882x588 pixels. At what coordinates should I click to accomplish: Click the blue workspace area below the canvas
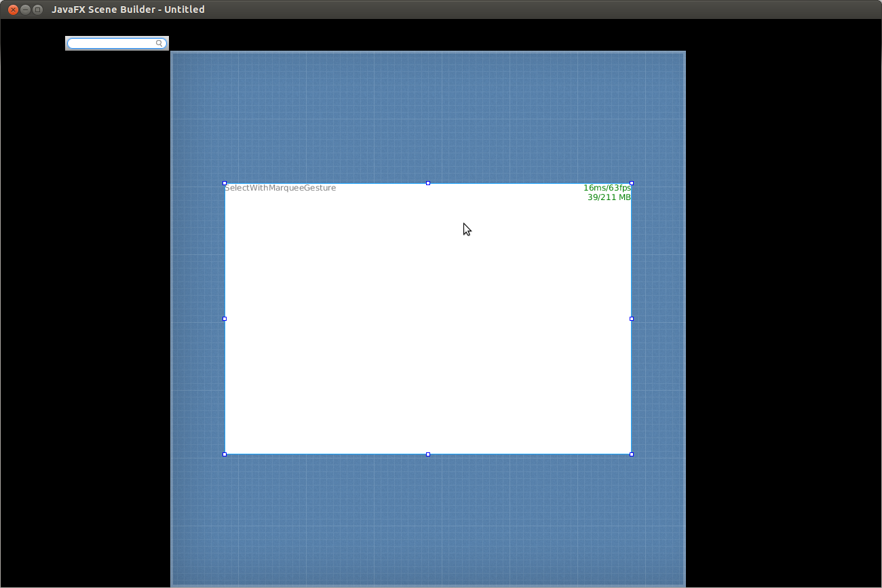[428, 519]
